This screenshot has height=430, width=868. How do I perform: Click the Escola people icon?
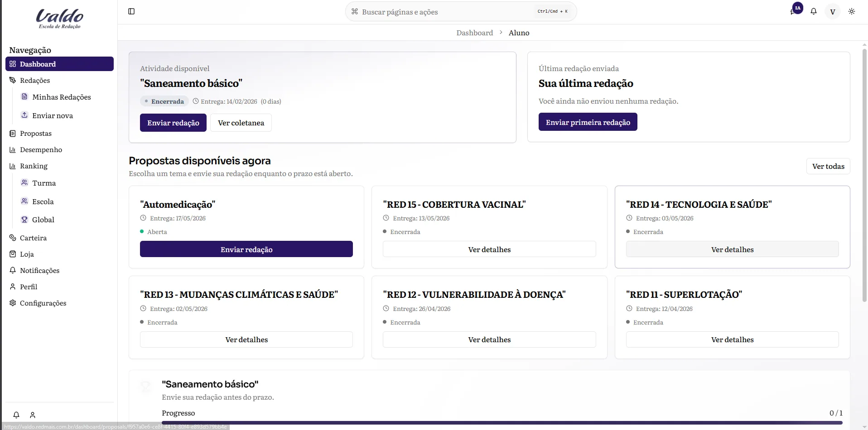pos(24,201)
